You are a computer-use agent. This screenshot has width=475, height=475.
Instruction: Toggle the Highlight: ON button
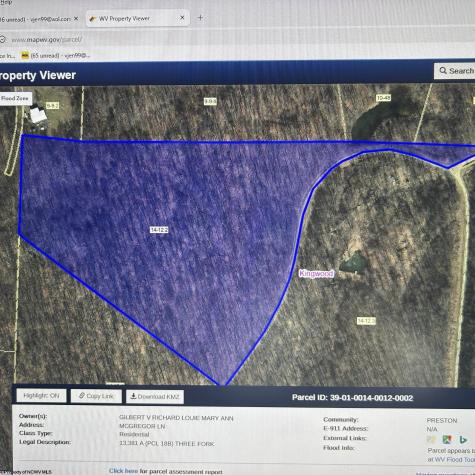pyautogui.click(x=41, y=396)
